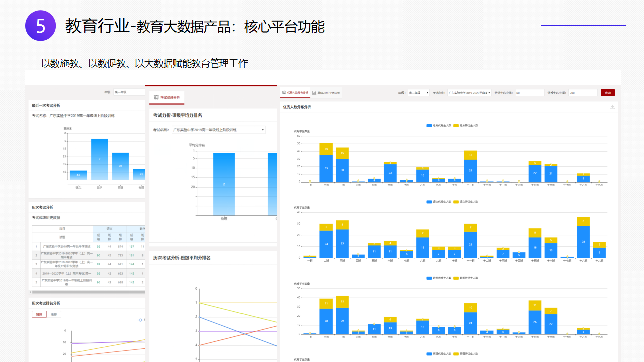This screenshot has width=644, height=362.
Task: Click the 语文 column header in history table
Action: [109, 229]
